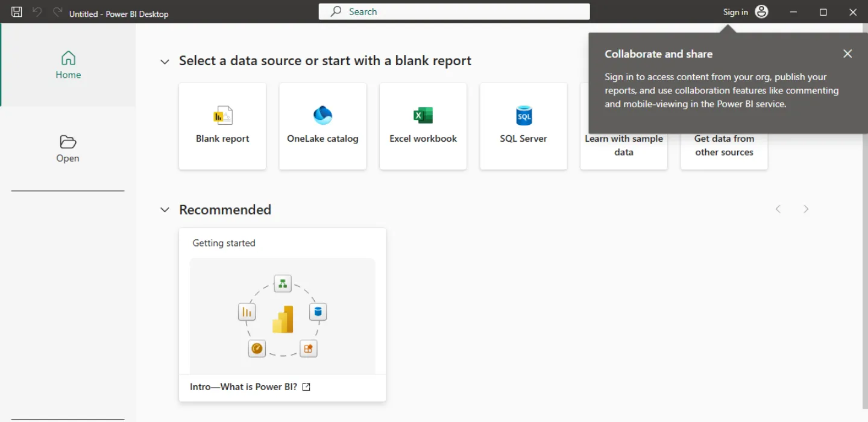Go to previous recommended items
The image size is (868, 422).
click(778, 209)
